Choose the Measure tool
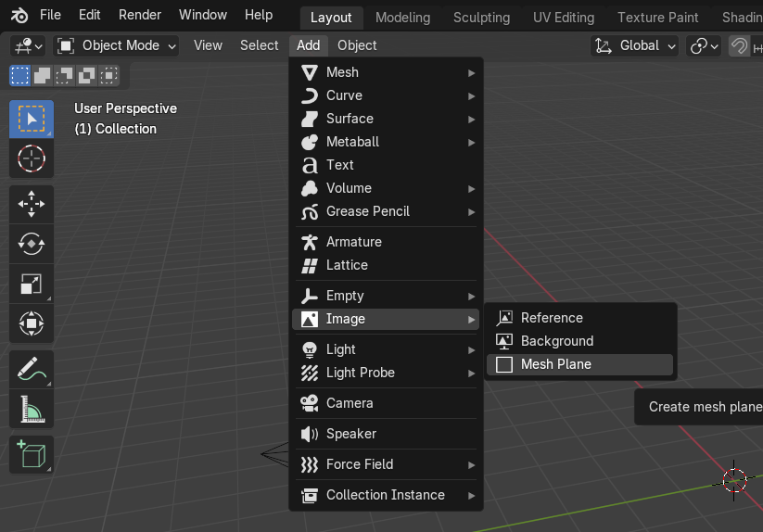 pyautogui.click(x=32, y=409)
